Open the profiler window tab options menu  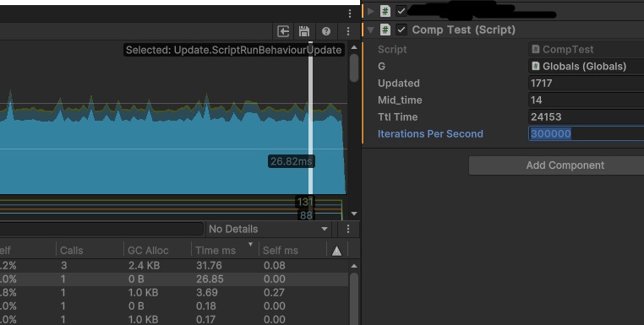(x=350, y=14)
